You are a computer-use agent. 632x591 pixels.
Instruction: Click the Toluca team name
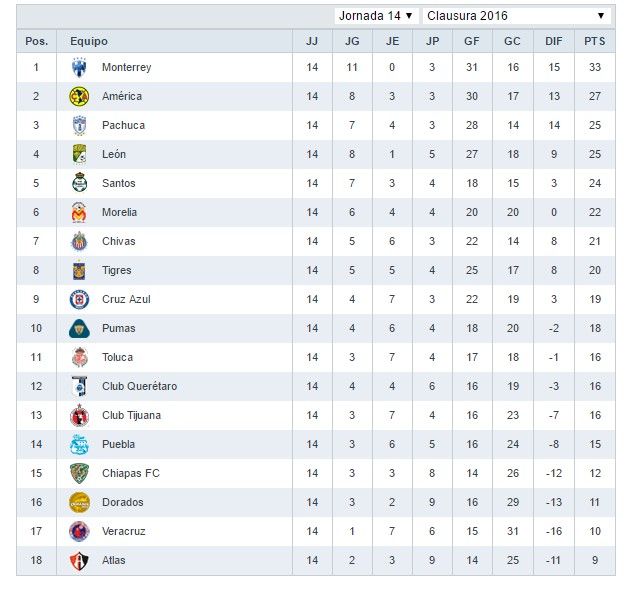pos(117,358)
